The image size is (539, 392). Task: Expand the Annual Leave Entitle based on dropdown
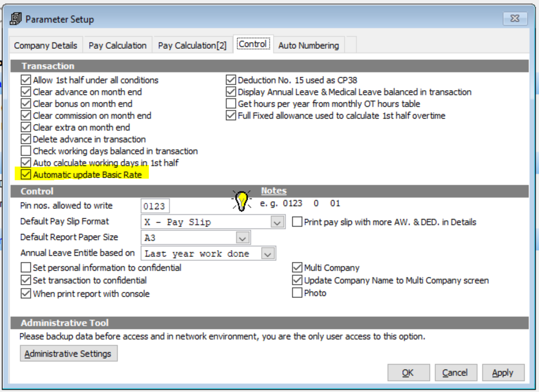[x=269, y=253]
